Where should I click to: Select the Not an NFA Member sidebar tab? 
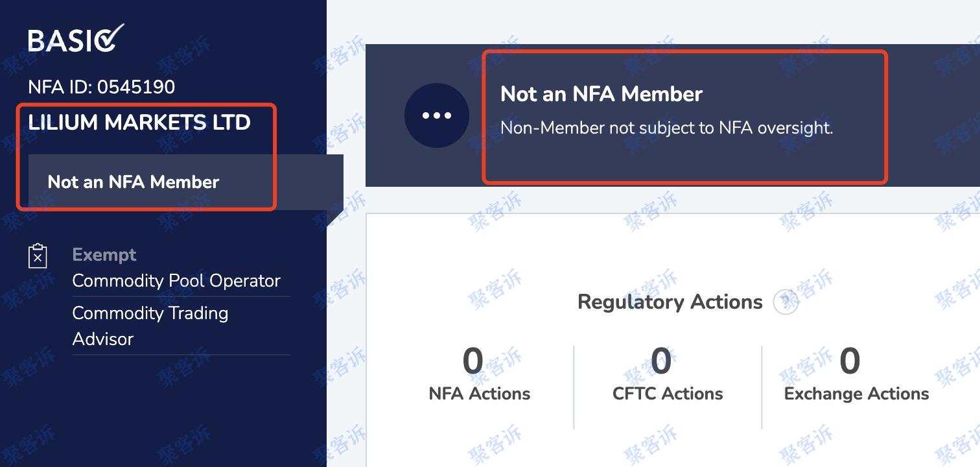185,182
